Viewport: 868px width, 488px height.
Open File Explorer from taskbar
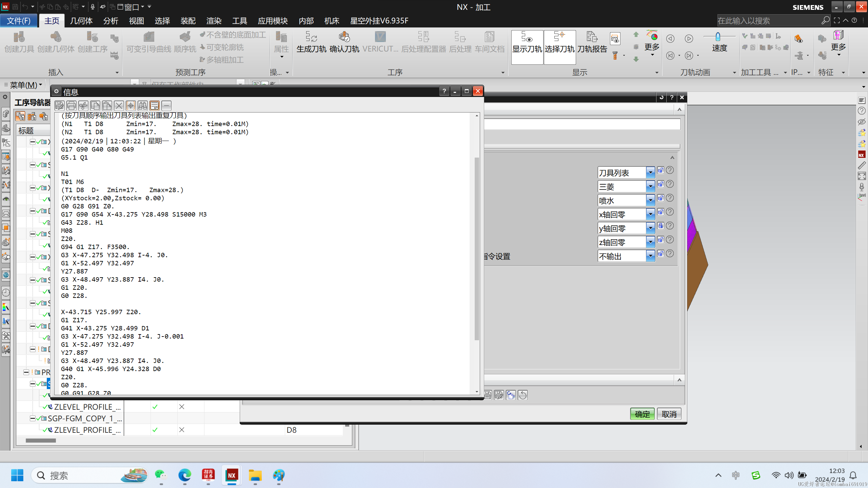(255, 475)
